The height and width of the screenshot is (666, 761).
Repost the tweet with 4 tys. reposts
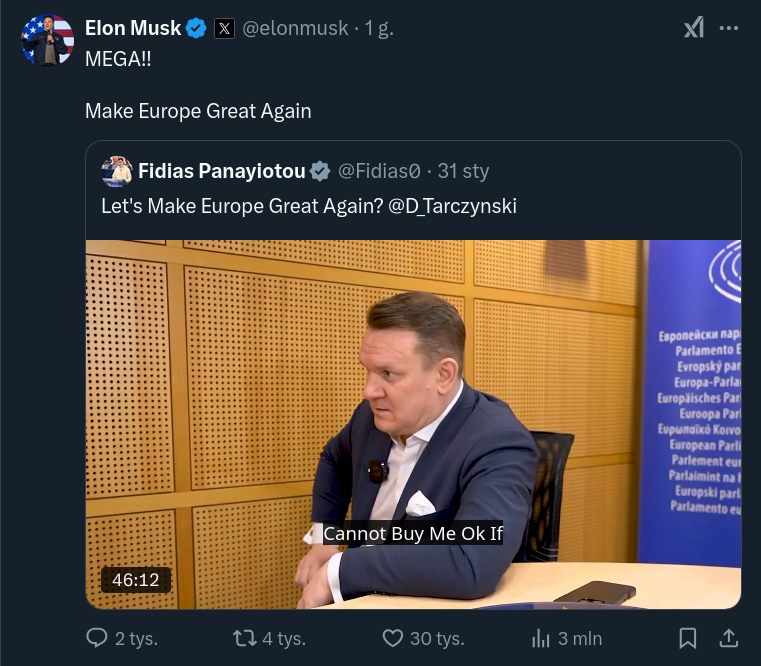click(x=244, y=638)
